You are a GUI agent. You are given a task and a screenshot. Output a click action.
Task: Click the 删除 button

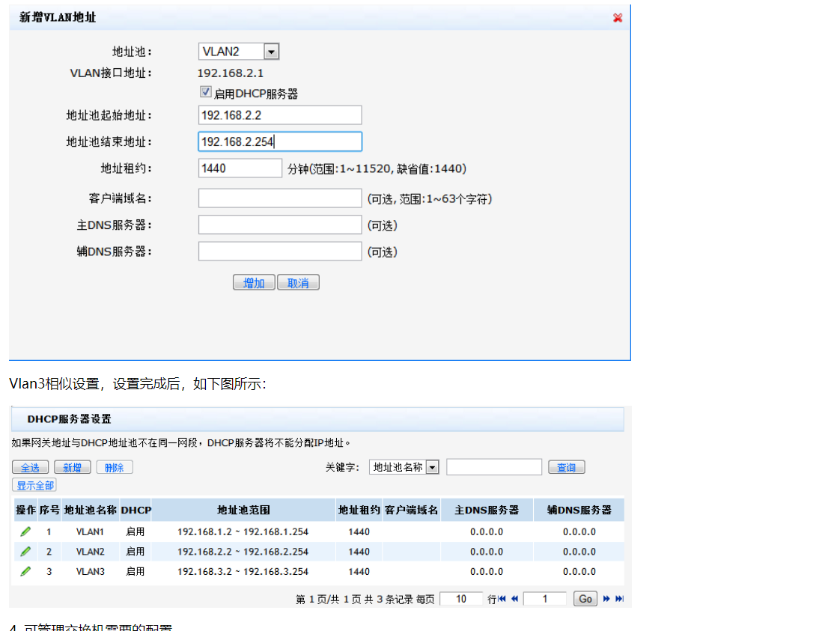(x=115, y=468)
